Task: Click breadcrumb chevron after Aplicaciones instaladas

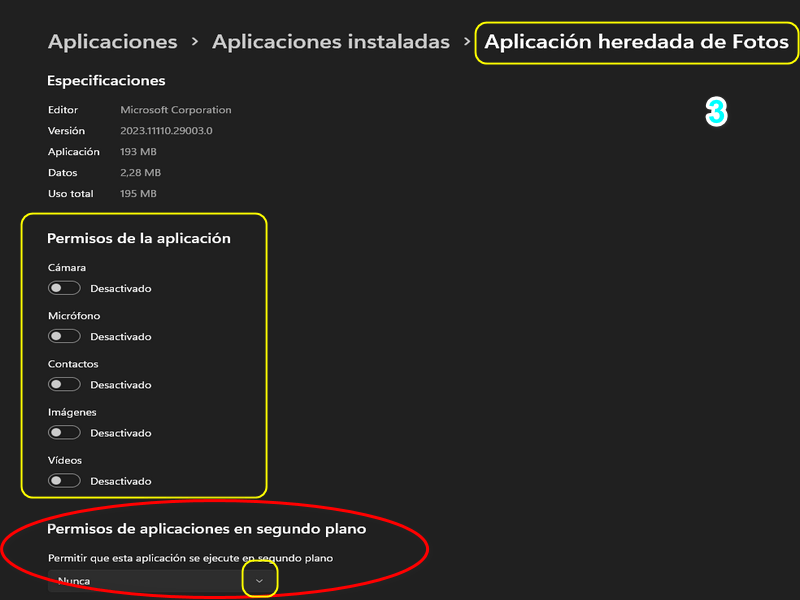Action: pos(467,41)
